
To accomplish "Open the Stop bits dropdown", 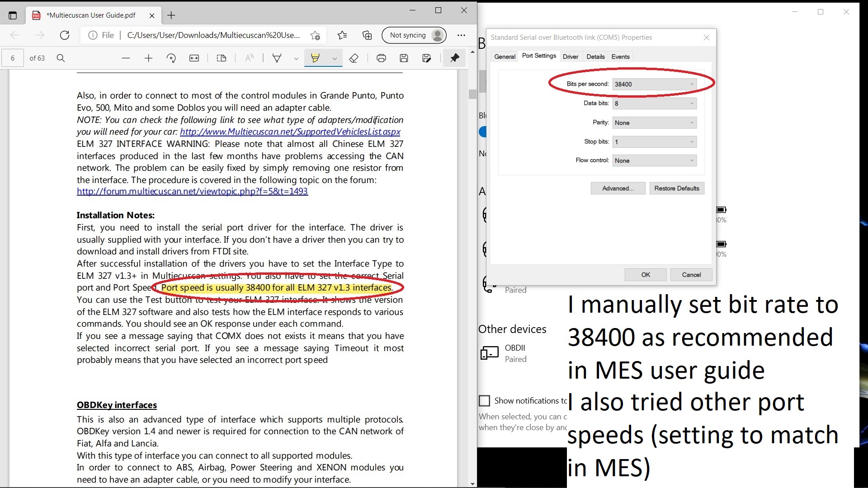I will coord(654,142).
